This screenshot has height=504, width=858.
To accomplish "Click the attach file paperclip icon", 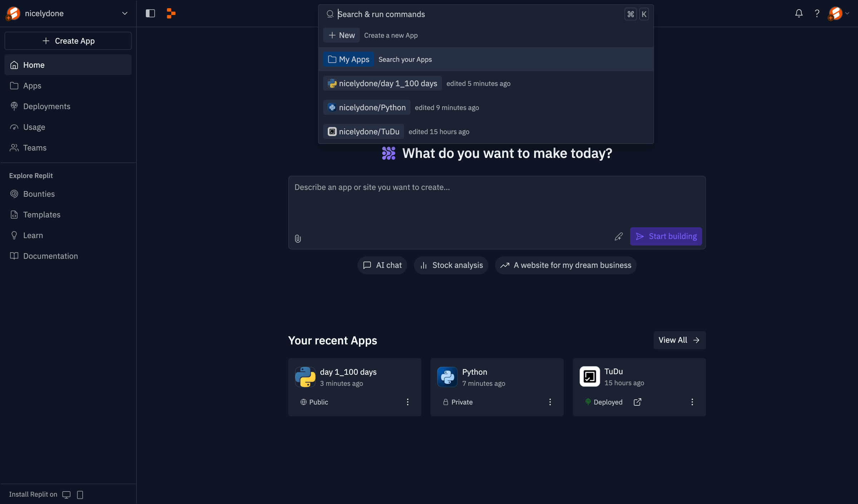I will (x=298, y=239).
